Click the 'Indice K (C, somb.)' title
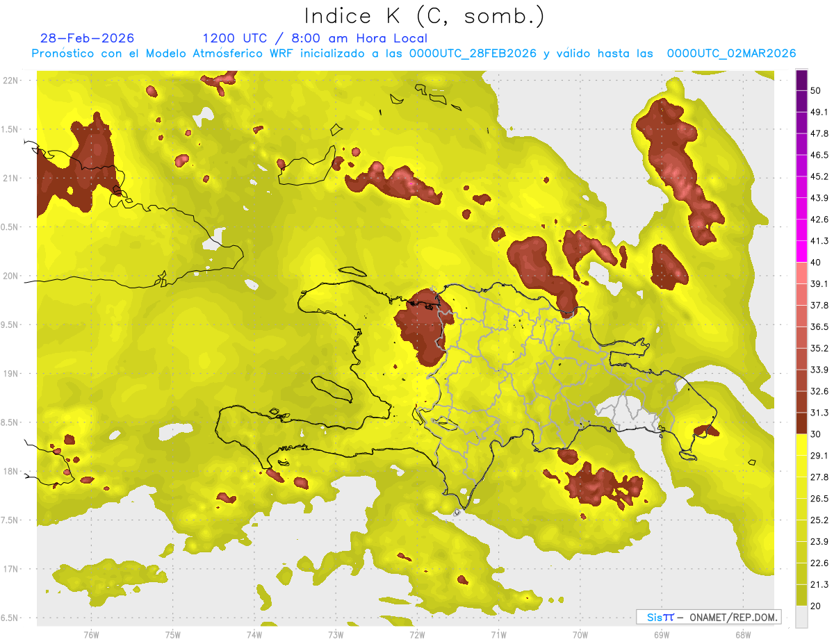834x644 pixels. tap(424, 16)
